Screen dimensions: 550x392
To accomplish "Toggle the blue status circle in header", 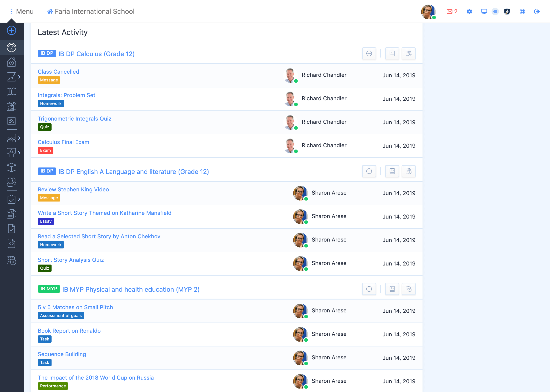I will point(495,11).
